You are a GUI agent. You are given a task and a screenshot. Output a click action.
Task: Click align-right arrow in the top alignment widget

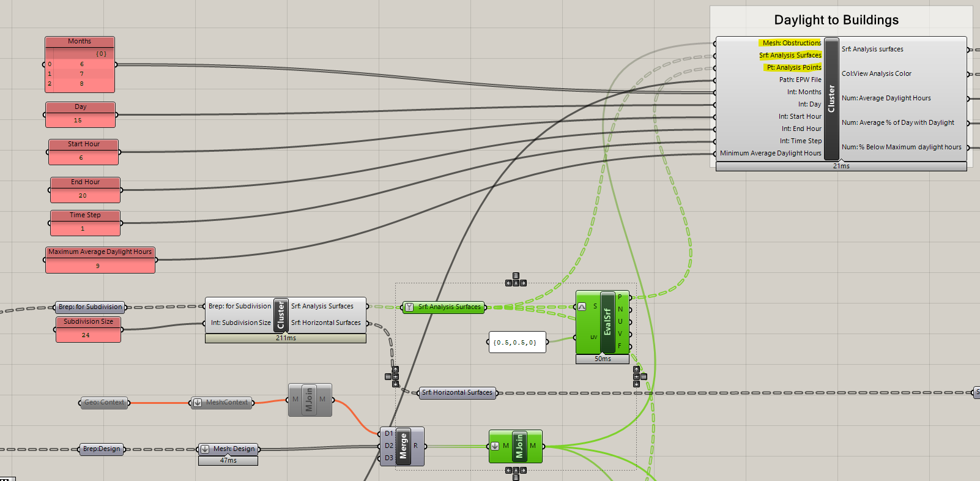(523, 283)
